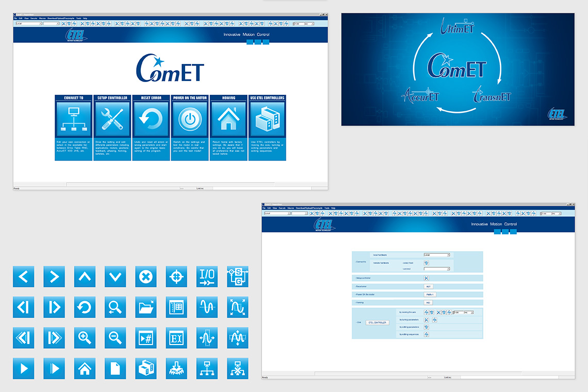Click the horizontal scrollbar in the home window
This screenshot has width=588, height=392.
[x=171, y=184]
